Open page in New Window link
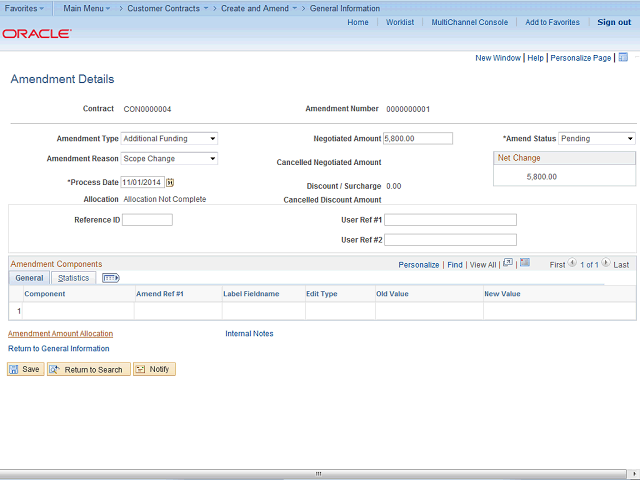 [498, 58]
